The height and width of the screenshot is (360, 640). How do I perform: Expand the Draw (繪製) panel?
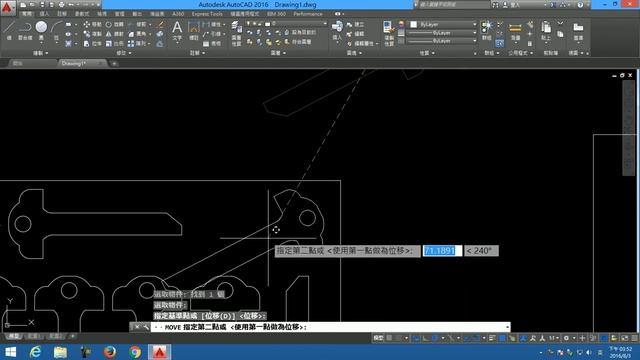[40, 53]
